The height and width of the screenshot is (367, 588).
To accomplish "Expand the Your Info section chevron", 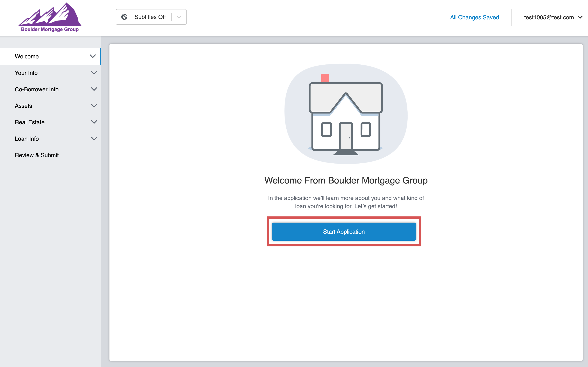I will coord(94,73).
